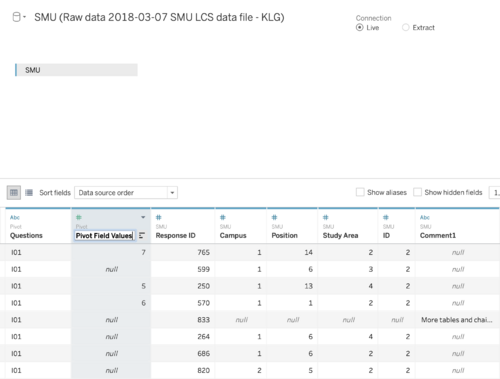The width and height of the screenshot is (500, 379).
Task: Select the ID column header
Action: [397, 226]
